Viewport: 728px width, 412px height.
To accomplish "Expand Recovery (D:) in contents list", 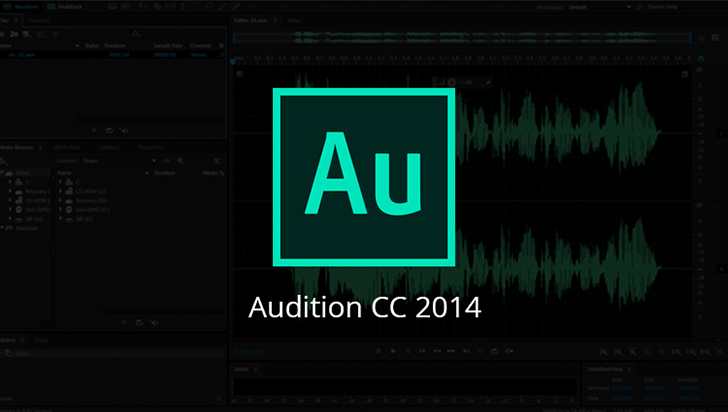I will pyautogui.click(x=60, y=200).
